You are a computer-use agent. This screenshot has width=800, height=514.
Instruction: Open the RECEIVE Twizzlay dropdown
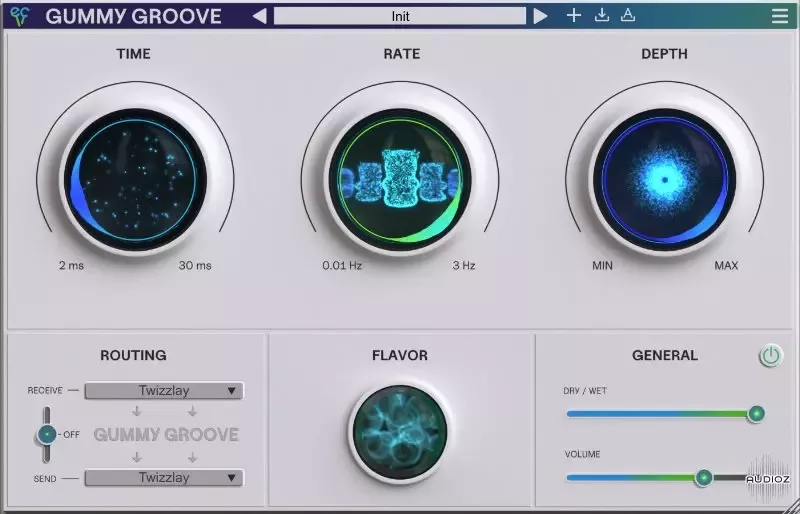click(x=164, y=391)
